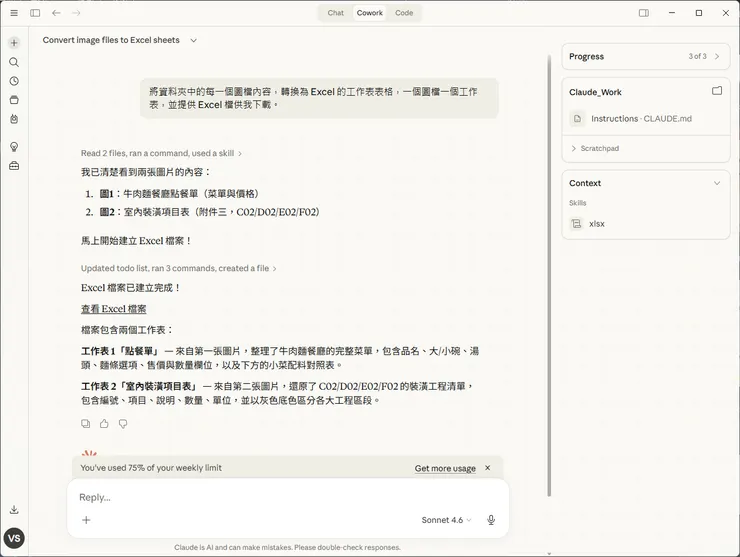
Task: Open the conversation title dropdown chevron
Action: [x=193, y=40]
